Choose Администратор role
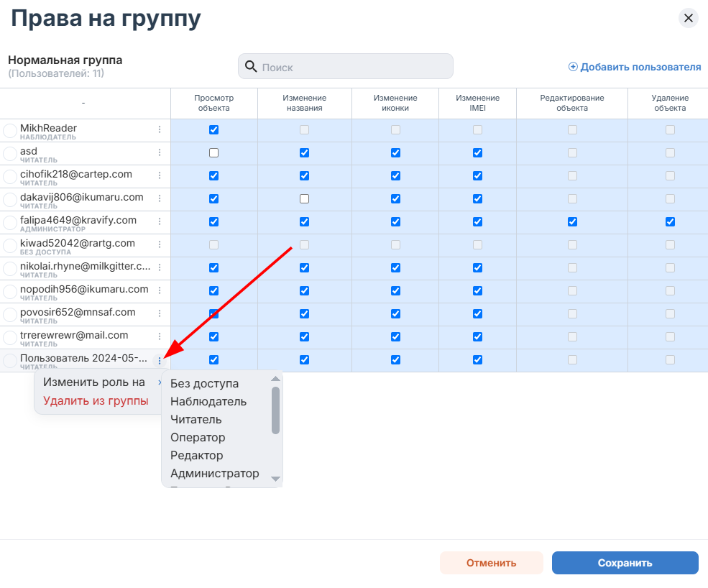Viewport: 708px width, 588px height. pos(214,474)
